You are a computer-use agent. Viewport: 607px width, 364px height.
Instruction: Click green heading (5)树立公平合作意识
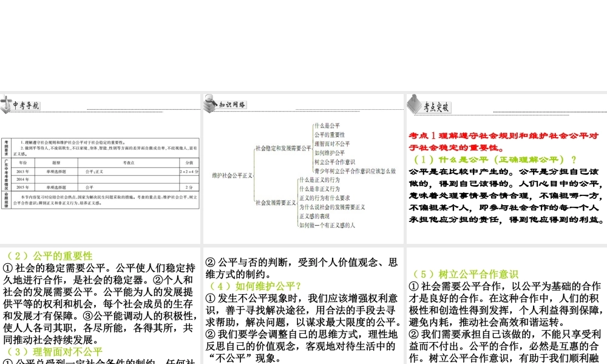click(464, 274)
